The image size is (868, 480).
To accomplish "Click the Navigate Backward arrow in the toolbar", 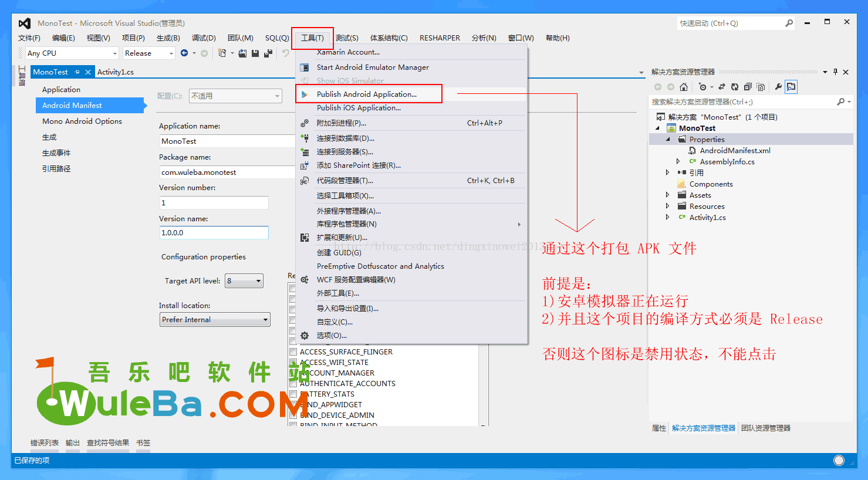I will point(184,53).
